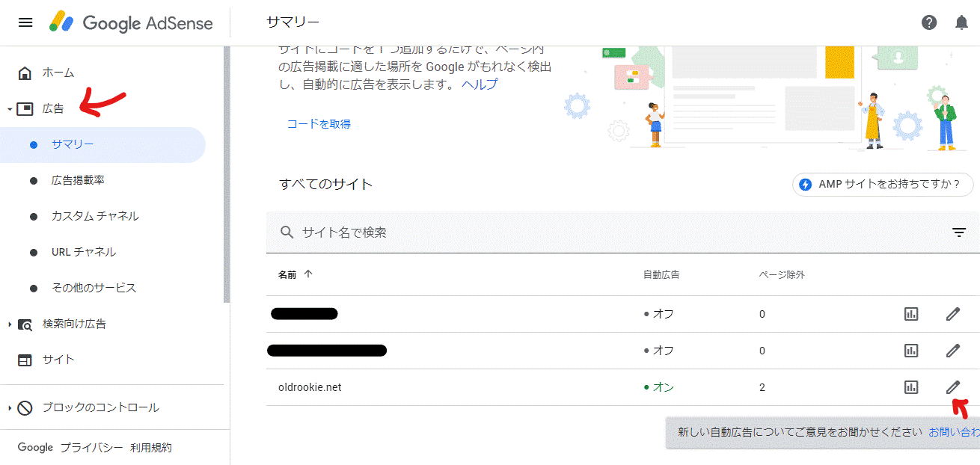
Task: Click the pencil icon on the second site
Action: tap(953, 350)
